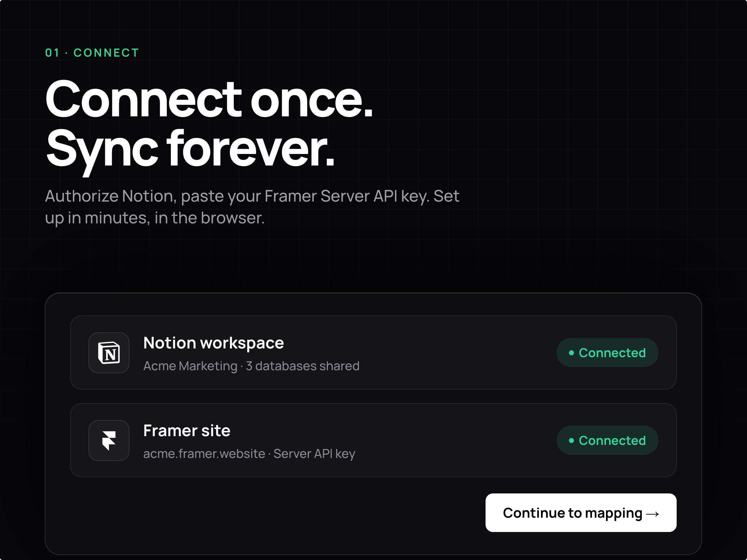Click Continue to mapping button

[x=581, y=513]
